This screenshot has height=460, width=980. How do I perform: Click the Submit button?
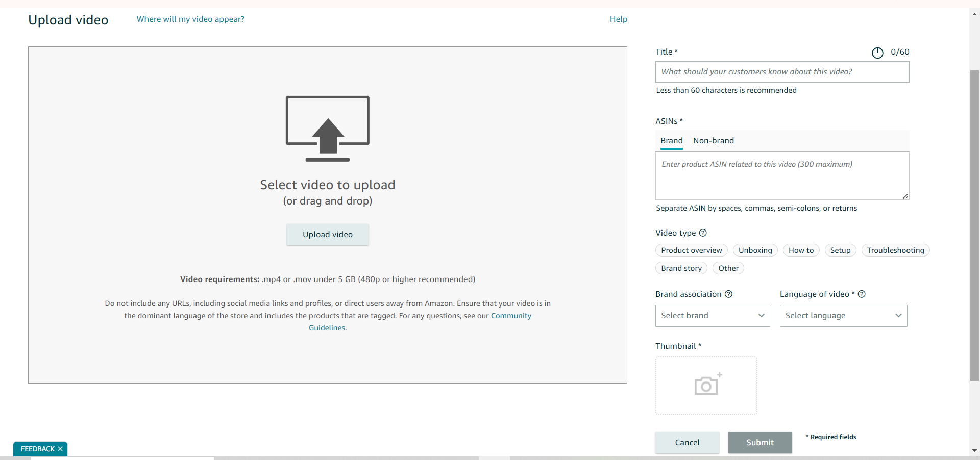click(759, 443)
